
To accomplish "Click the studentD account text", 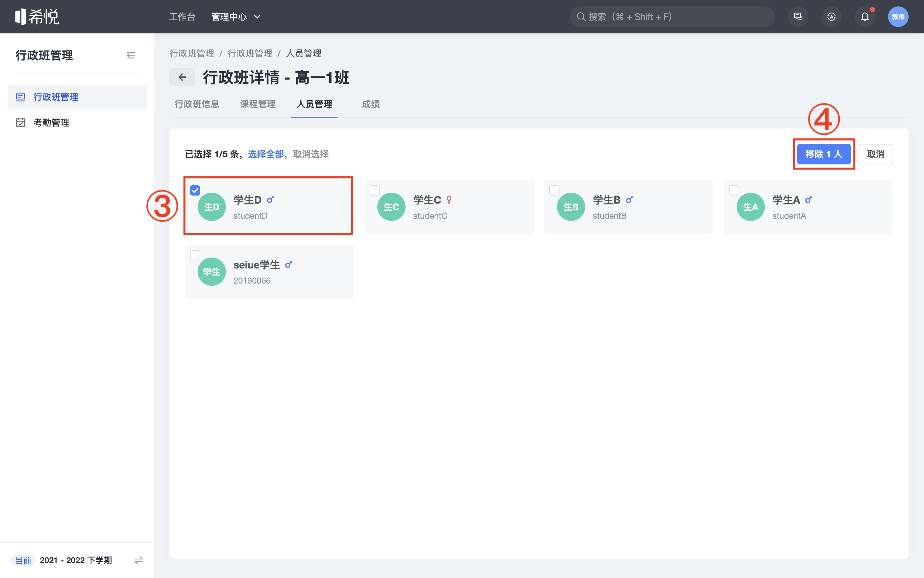I will tap(251, 215).
